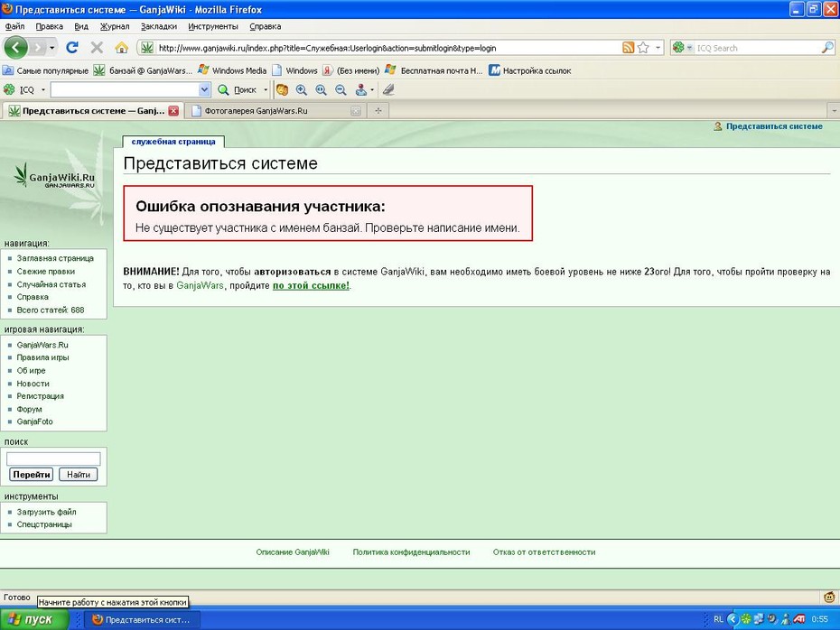This screenshot has width=840, height=630.
Task: Open the Закладки menu
Action: coord(159,26)
